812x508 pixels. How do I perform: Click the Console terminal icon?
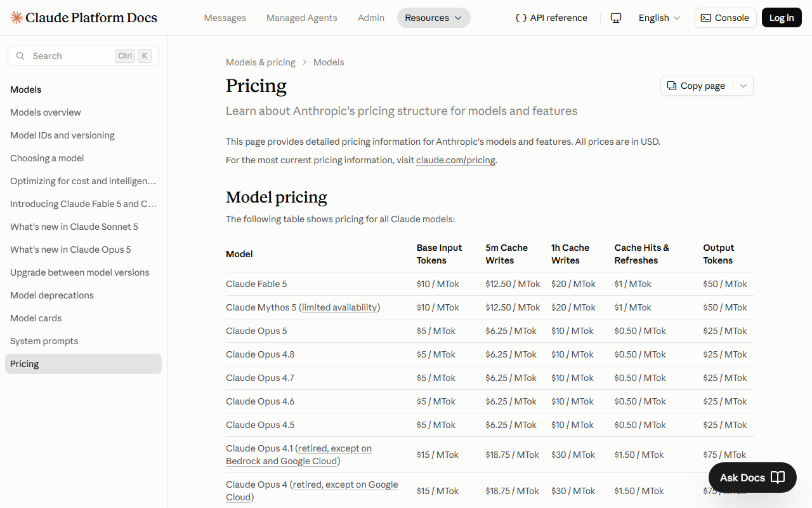coord(705,18)
